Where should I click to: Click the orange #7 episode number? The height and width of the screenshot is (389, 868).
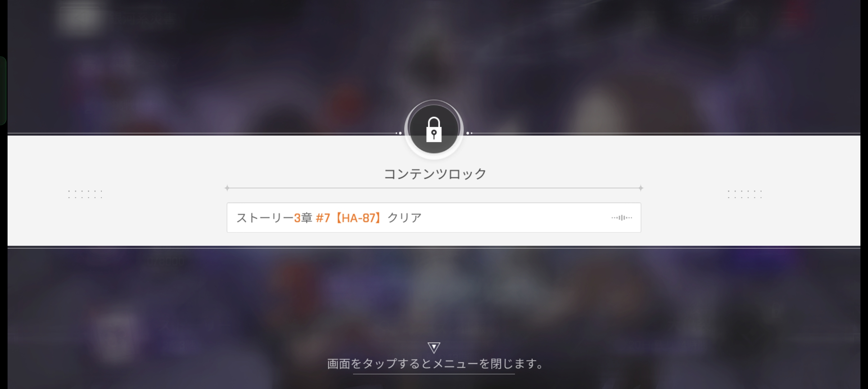point(323,218)
